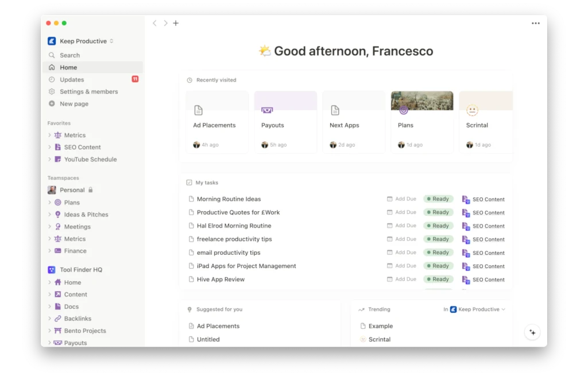Open Example under Trending
The height and width of the screenshot is (376, 588).
click(381, 326)
